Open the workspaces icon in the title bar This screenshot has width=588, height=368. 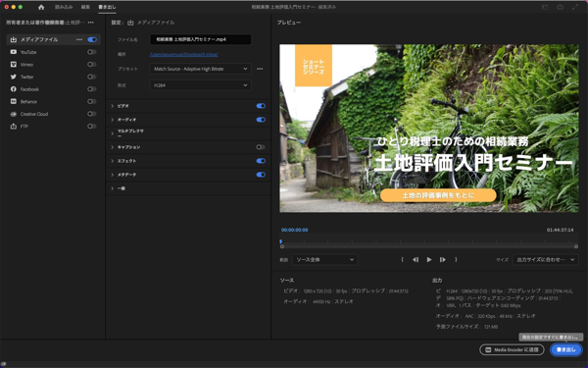[x=545, y=7]
